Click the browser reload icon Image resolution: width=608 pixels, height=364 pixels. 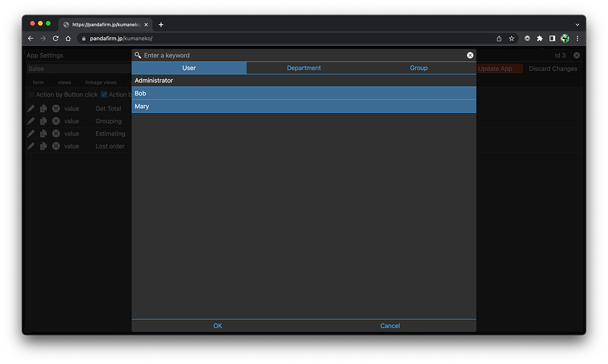[x=55, y=38]
